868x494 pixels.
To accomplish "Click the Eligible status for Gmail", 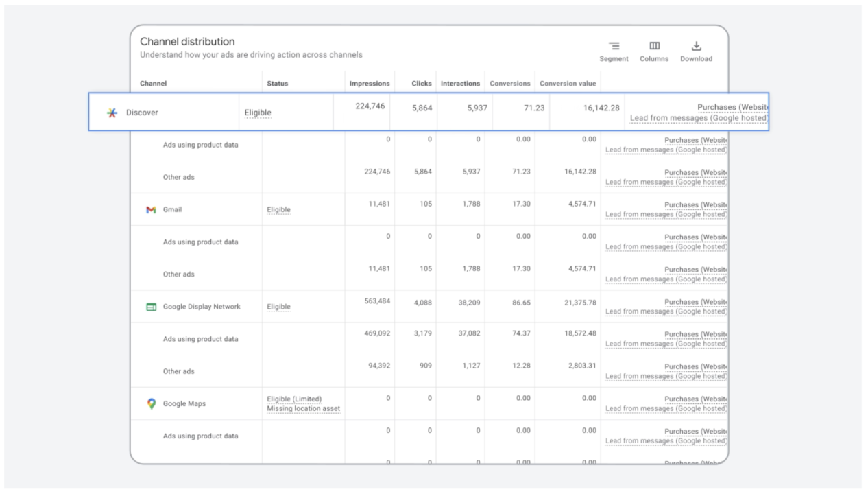I will point(278,209).
